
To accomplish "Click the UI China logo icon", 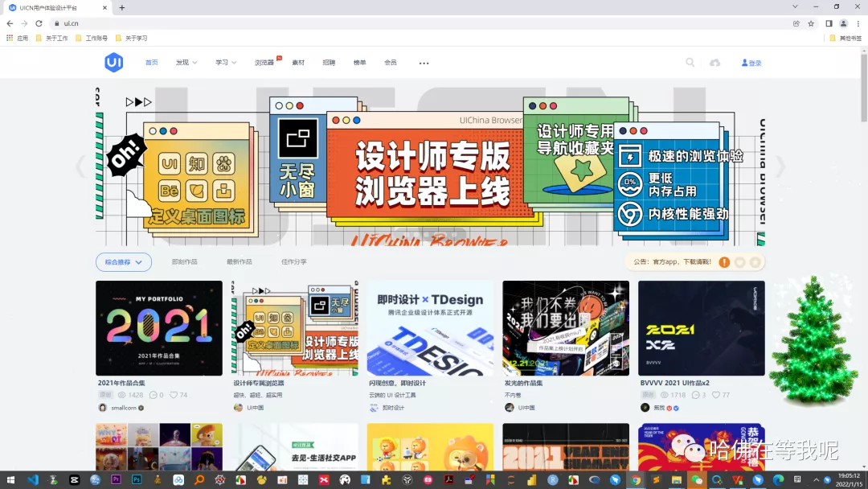I will (x=113, y=62).
